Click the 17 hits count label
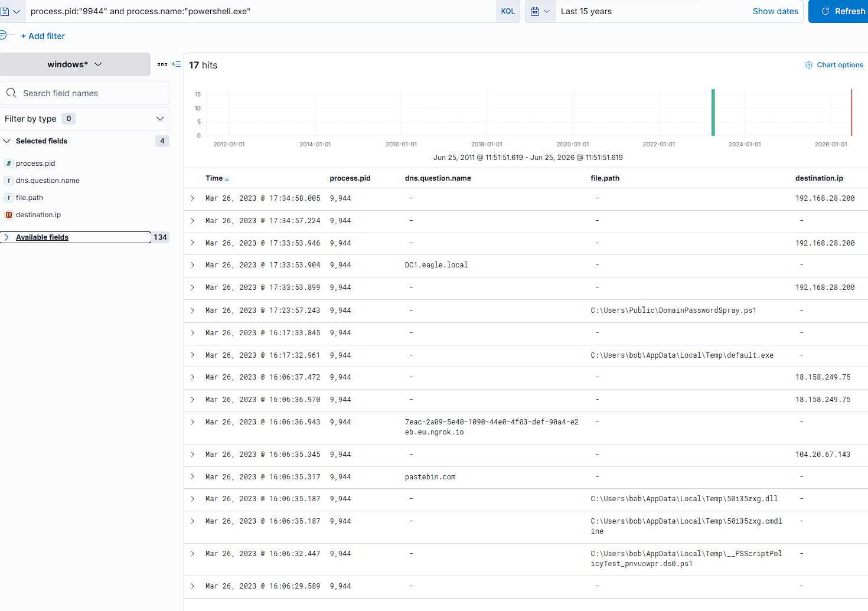Screen dimensions: 868x611 (203, 65)
